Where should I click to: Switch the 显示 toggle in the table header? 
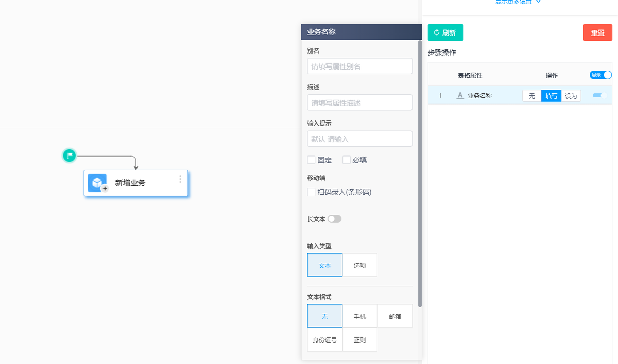600,75
